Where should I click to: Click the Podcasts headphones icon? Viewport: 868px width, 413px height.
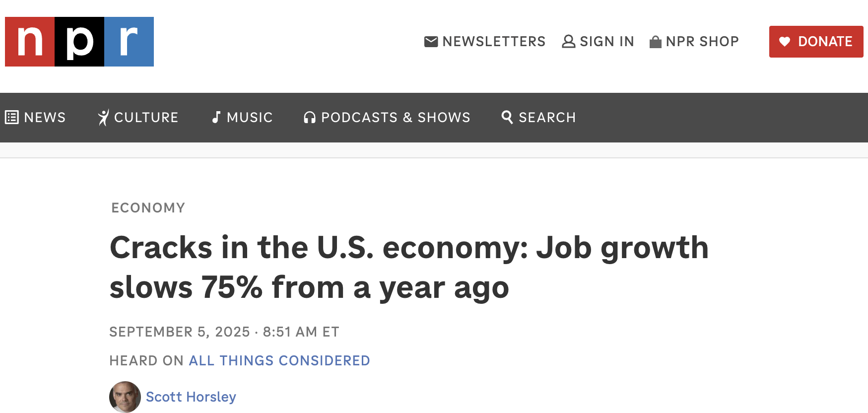[x=310, y=118]
